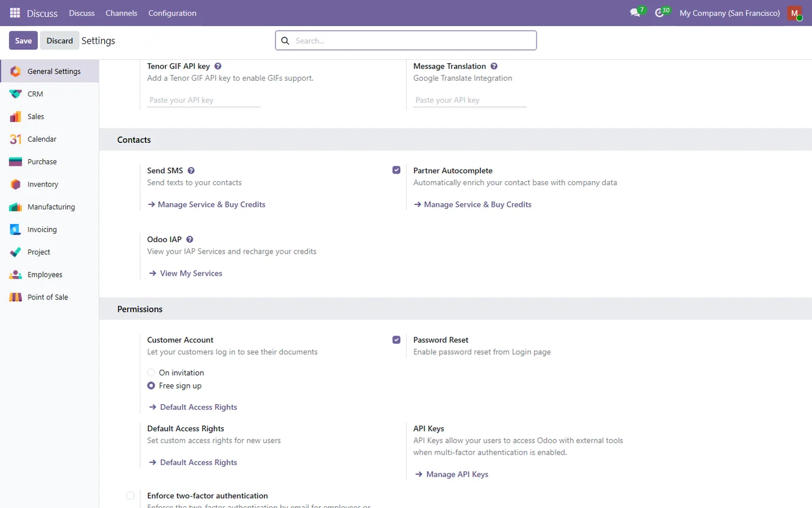Click the Point of Sale app icon

point(16,297)
